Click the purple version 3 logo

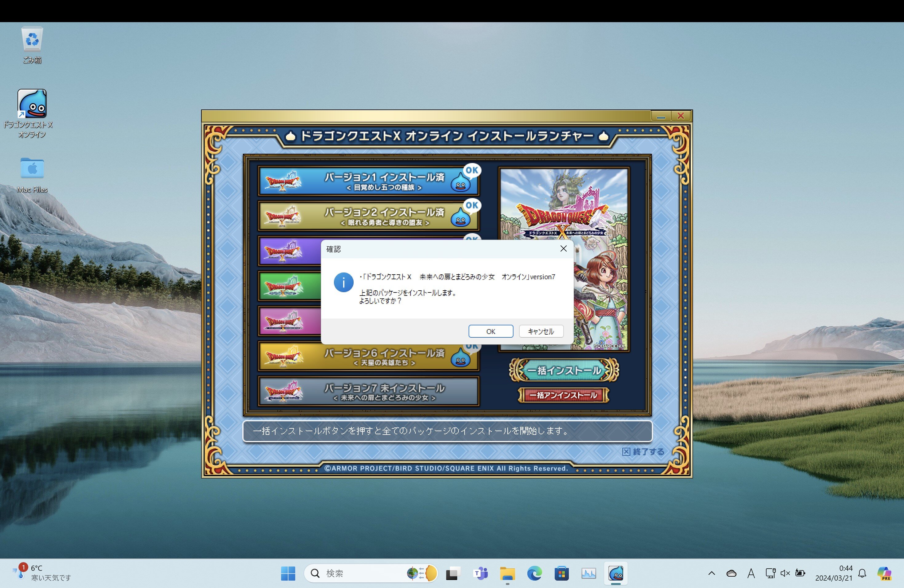coord(283,251)
